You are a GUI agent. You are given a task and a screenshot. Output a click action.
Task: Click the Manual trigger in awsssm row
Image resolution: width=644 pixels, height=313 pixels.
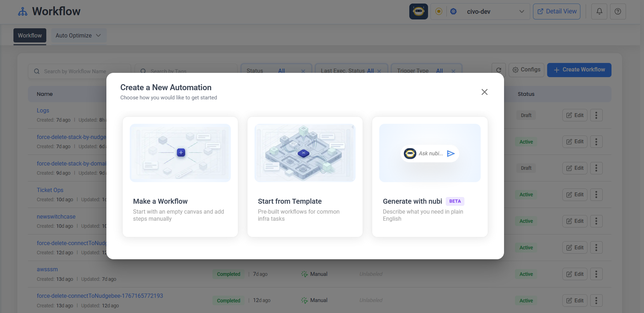point(314,274)
